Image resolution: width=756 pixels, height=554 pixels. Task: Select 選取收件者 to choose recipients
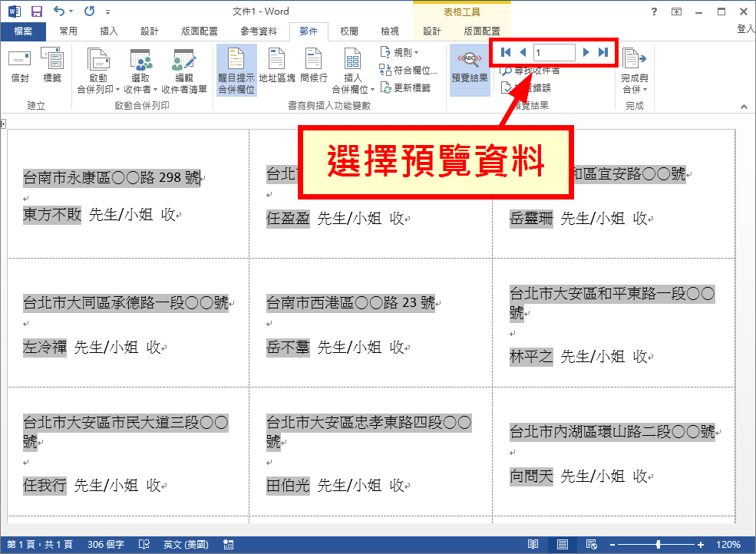140,69
